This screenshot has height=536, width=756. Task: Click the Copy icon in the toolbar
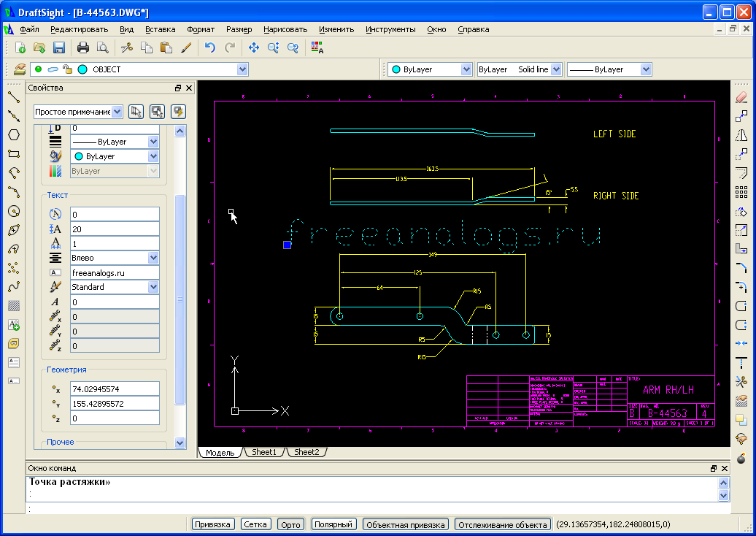(x=146, y=47)
